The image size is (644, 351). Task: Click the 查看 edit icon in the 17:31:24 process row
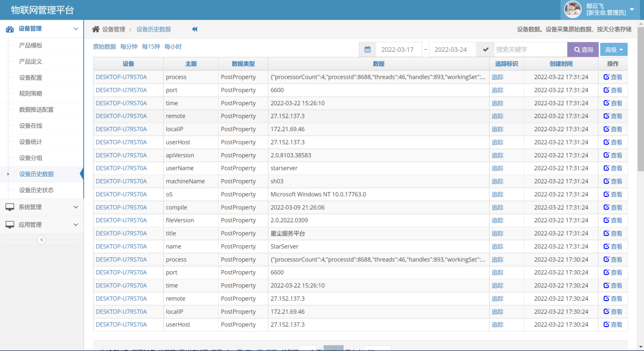click(x=606, y=77)
